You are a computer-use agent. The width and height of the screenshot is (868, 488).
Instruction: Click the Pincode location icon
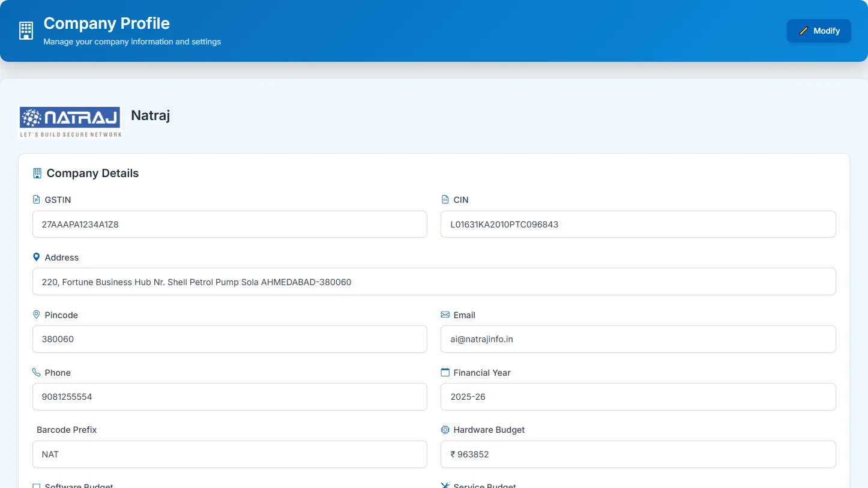(x=37, y=315)
